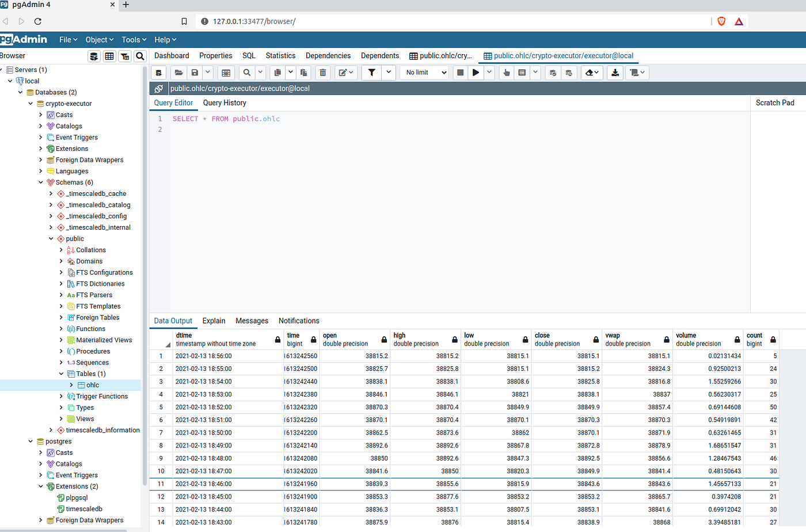Click the cell with open value 38838.1
This screenshot has width=806, height=532.
pyautogui.click(x=355, y=382)
